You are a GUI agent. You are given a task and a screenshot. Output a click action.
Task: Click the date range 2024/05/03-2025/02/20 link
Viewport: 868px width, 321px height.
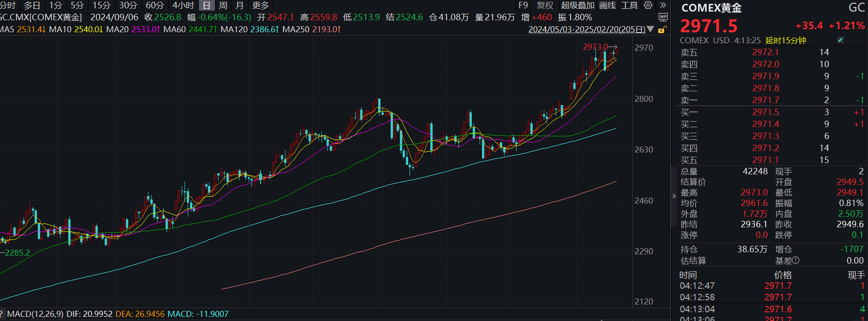tap(587, 29)
